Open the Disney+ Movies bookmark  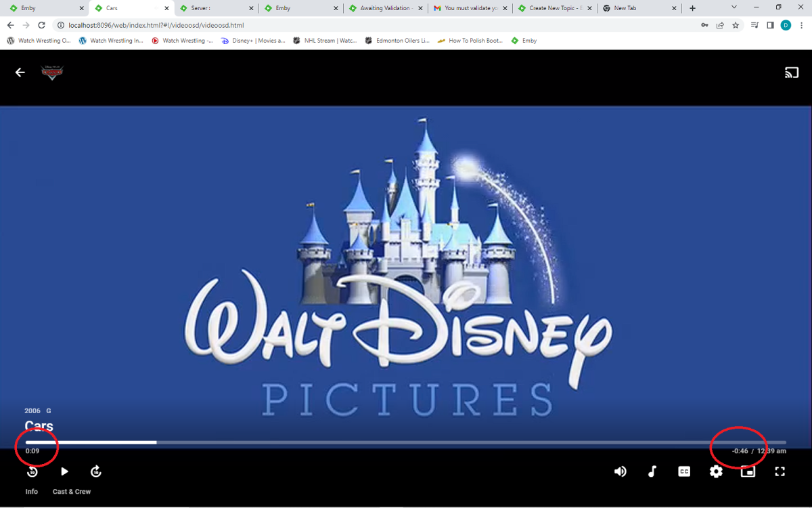pos(254,41)
